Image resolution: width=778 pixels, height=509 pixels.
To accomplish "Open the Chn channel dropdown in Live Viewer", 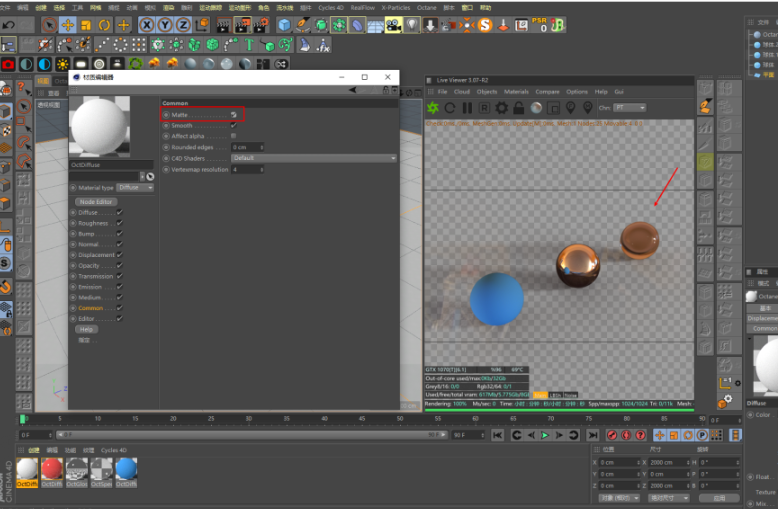I will pyautogui.click(x=629, y=108).
